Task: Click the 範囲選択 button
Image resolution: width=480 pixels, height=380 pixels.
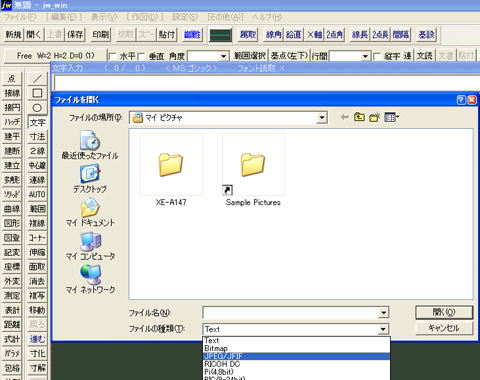Action: coord(250,56)
